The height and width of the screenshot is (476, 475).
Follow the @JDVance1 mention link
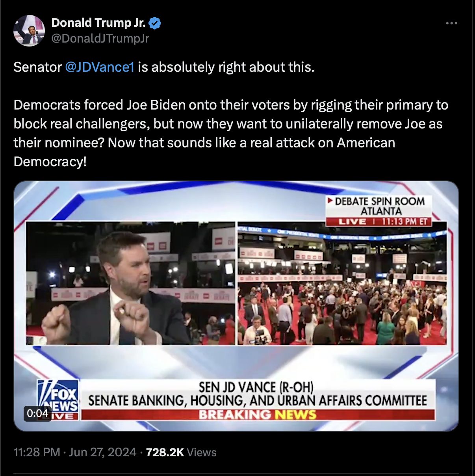point(100,67)
